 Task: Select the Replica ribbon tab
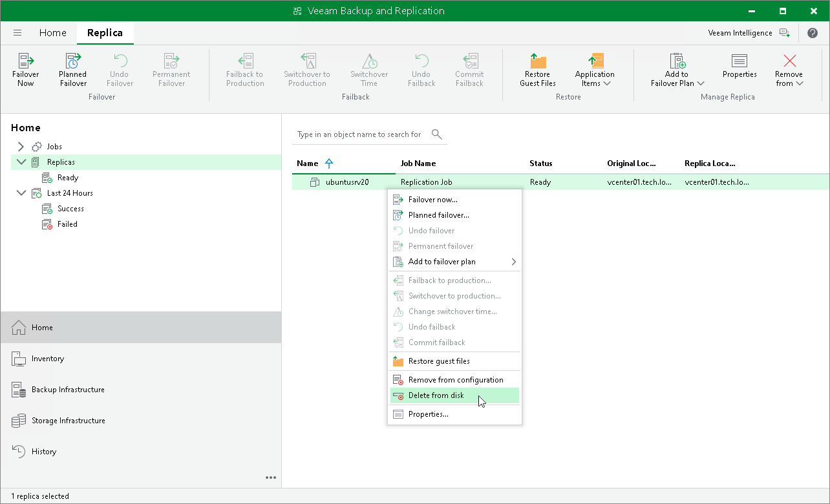coord(105,33)
